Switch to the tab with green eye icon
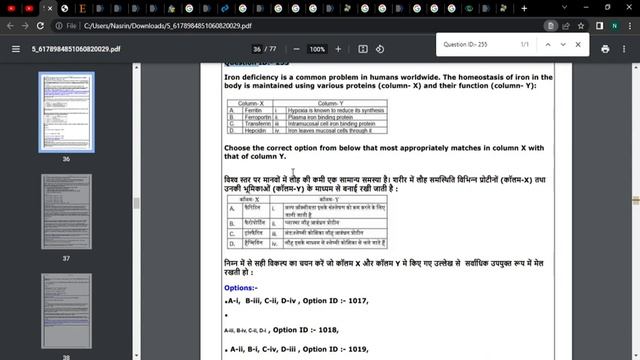 pos(469,8)
